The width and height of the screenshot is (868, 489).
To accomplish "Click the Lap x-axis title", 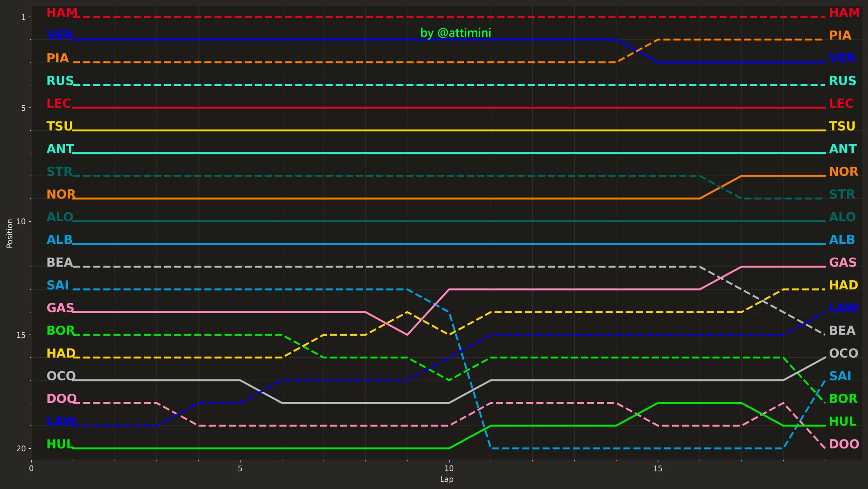I will tap(447, 479).
